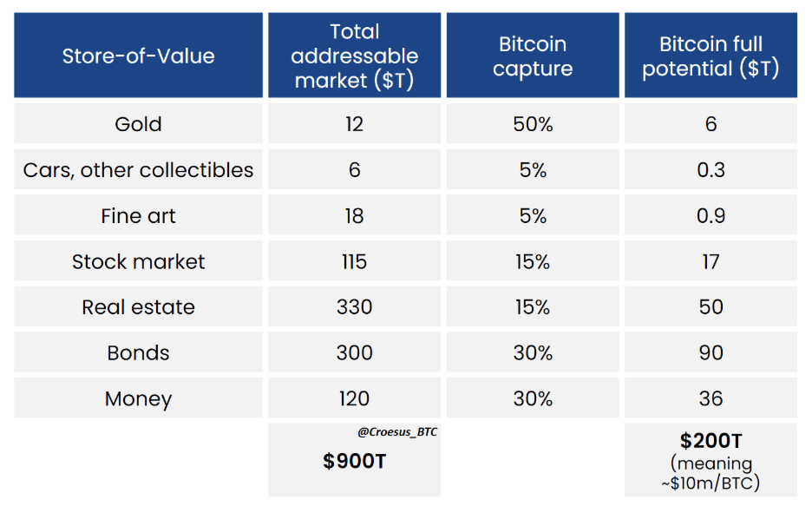Click the $200T total potential cell
Viewport: 812px width, 513px height.
click(710, 460)
